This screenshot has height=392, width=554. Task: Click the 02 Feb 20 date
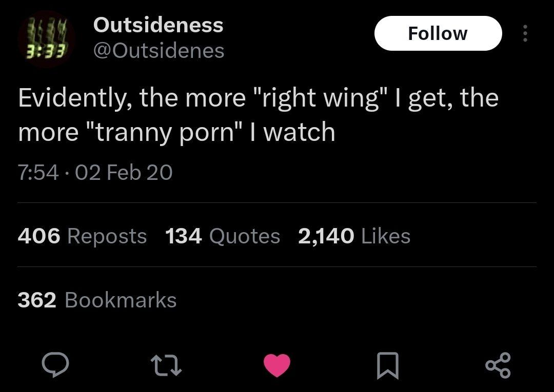[124, 172]
